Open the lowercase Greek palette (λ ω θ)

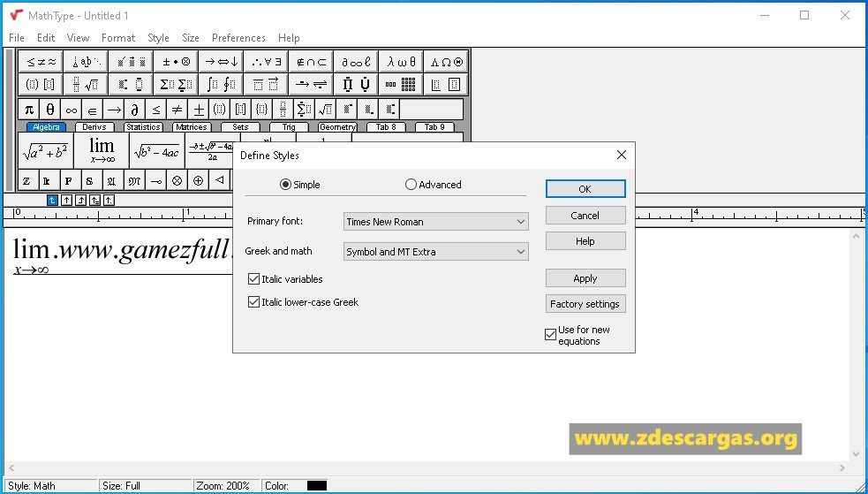pos(402,62)
